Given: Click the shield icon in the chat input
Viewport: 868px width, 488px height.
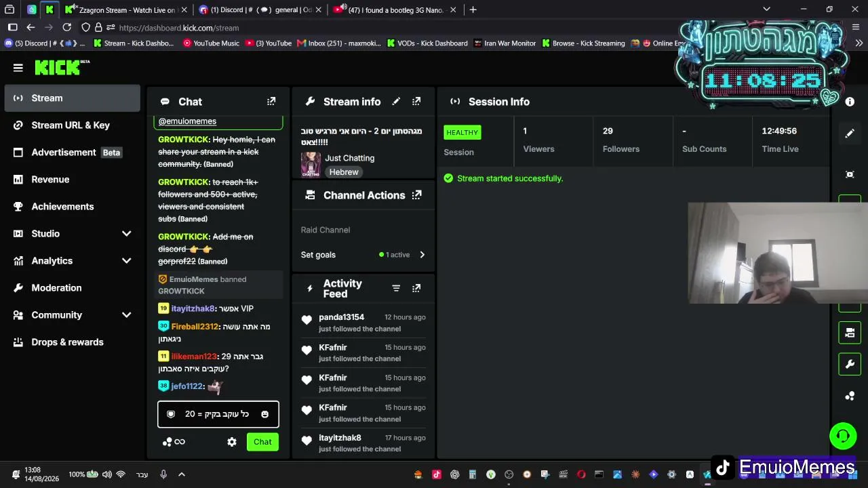Looking at the screenshot, I should (171, 414).
